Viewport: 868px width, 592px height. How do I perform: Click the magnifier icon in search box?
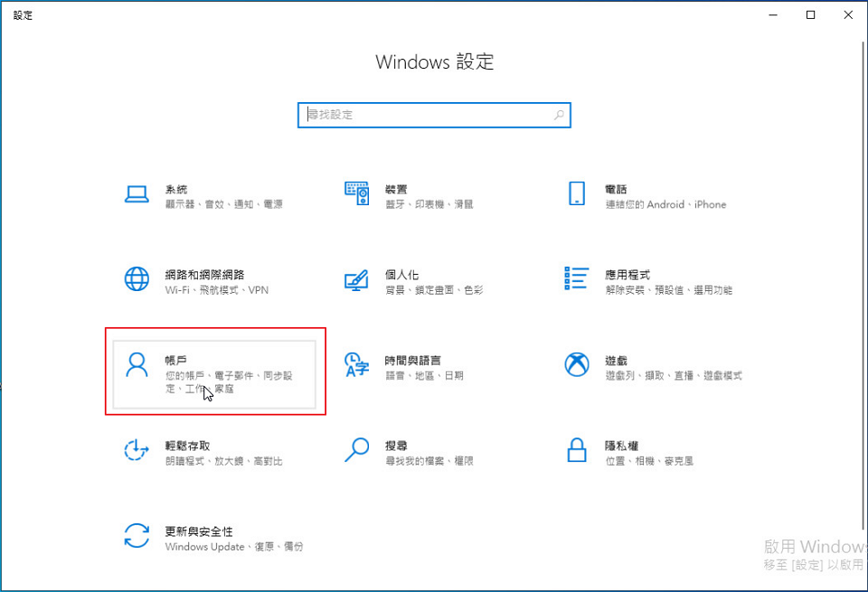(x=559, y=115)
